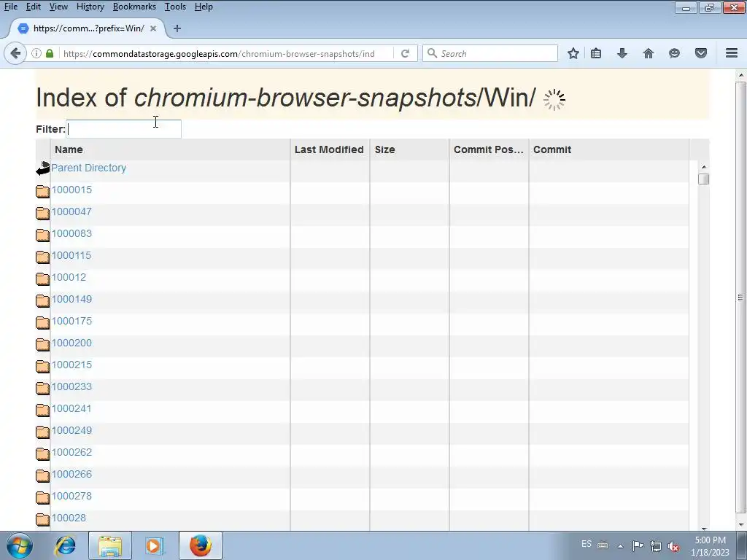Go to the Firefox home page
This screenshot has width=747, height=560.
[x=649, y=53]
